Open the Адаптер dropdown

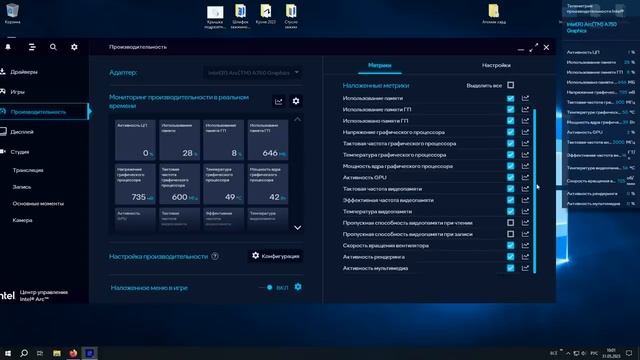point(253,73)
